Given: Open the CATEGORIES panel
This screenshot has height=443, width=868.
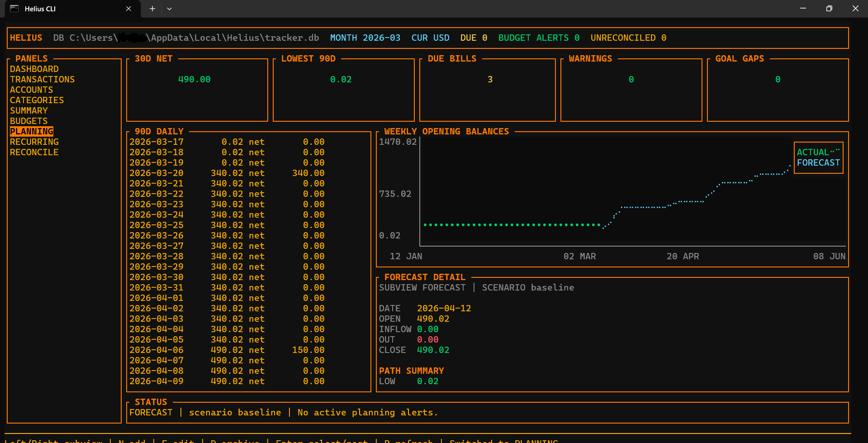Looking at the screenshot, I should (x=37, y=100).
